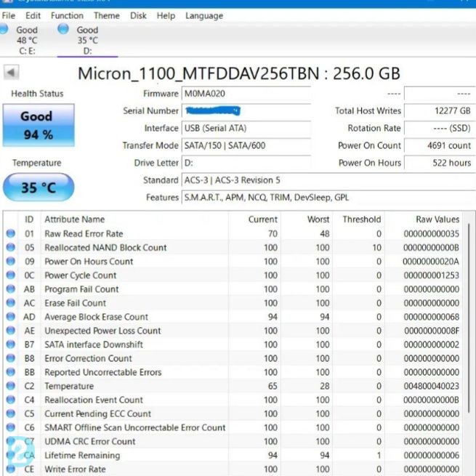This screenshot has width=476, height=476.
Task: Click status icon of Unexpected Power Loss Count
Action: point(11,330)
